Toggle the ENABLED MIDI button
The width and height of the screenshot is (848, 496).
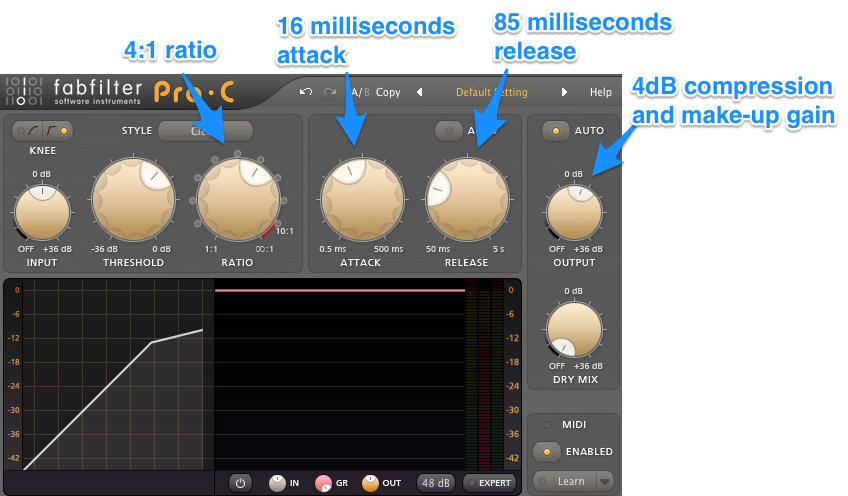click(x=547, y=451)
